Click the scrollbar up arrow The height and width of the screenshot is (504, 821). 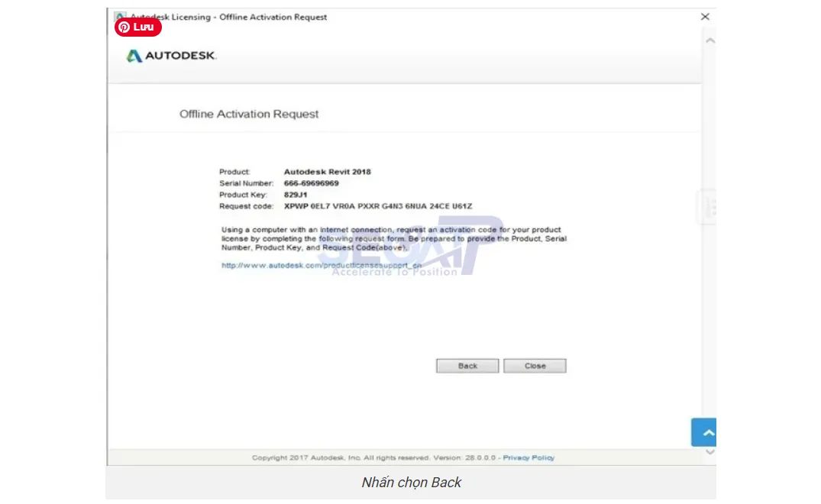coord(709,40)
